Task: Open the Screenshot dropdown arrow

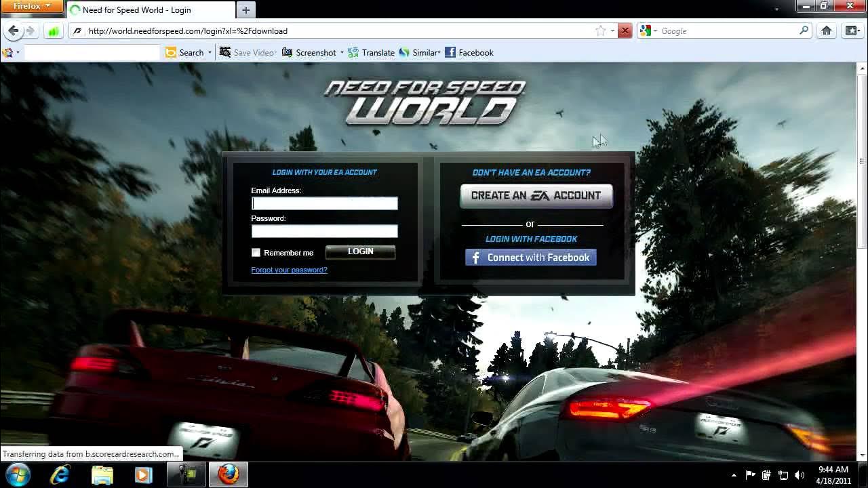Action: coord(342,52)
